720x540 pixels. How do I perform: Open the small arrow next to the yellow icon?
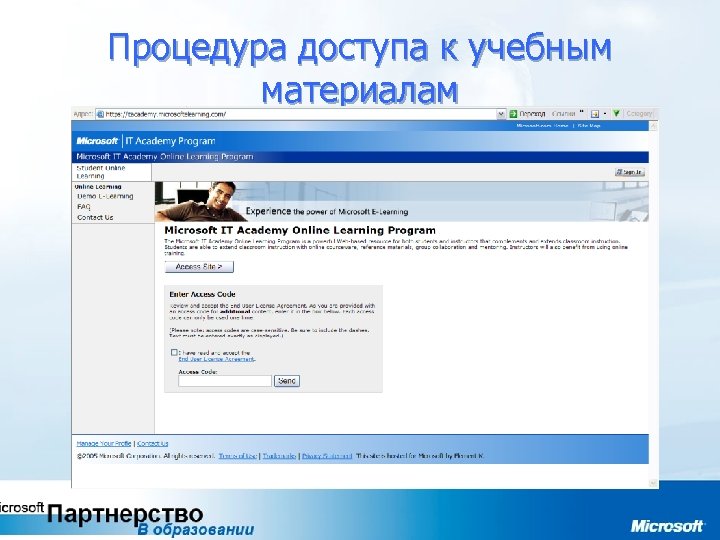pos(605,113)
